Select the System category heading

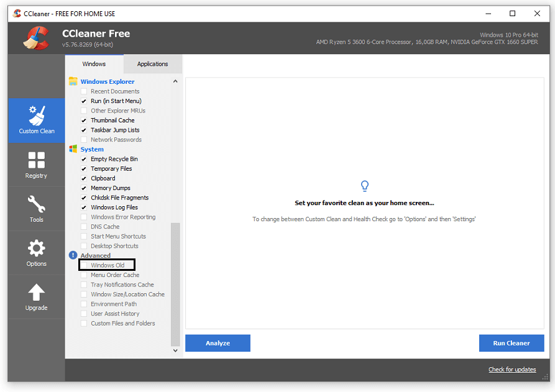92,149
